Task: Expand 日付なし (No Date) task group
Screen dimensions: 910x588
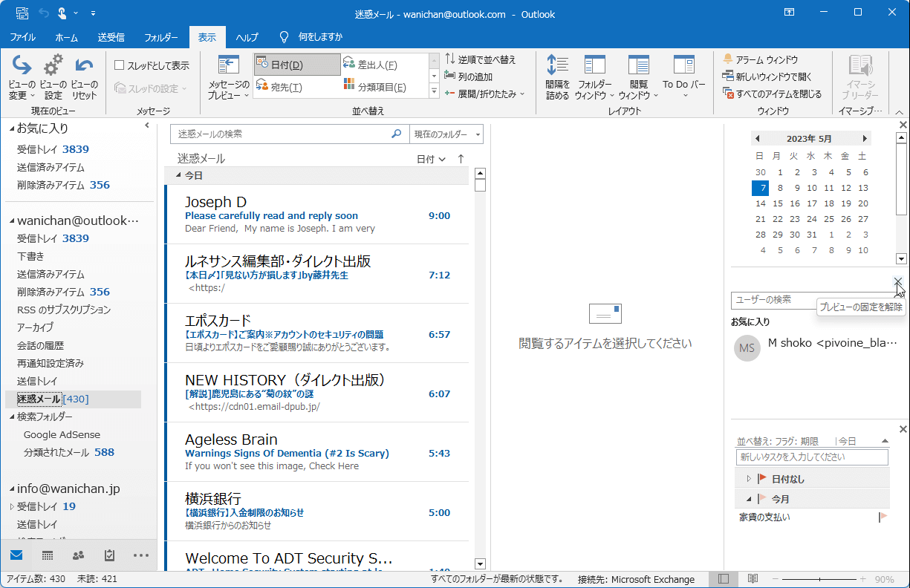Action: (x=749, y=479)
